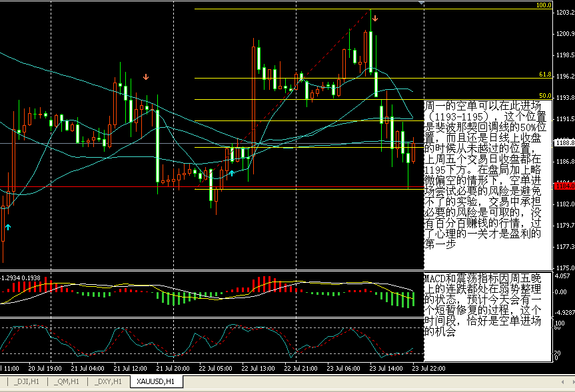Click the 1196.2 price axis value
Viewport: 575px width, 392px height.
[x=565, y=76]
